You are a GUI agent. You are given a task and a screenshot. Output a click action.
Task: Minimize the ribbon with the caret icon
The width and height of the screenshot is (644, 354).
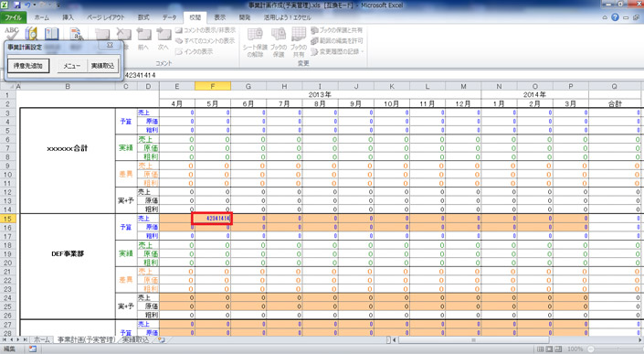pos(605,17)
